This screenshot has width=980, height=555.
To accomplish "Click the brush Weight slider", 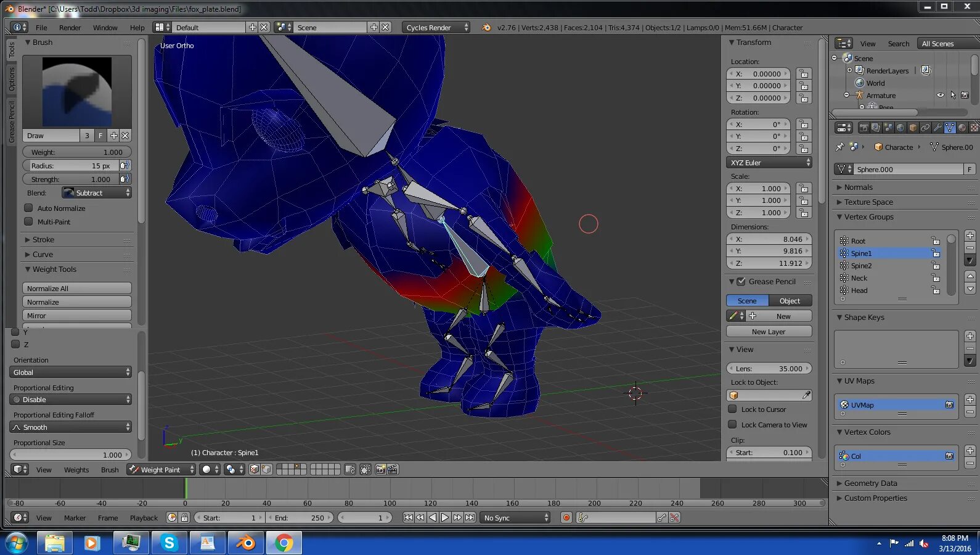I will click(77, 152).
